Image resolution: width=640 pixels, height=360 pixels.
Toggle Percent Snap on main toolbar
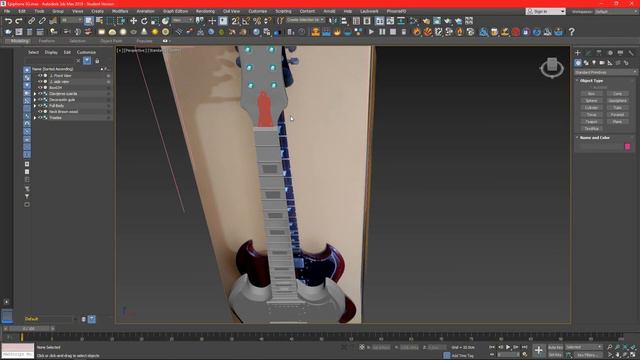[257, 21]
